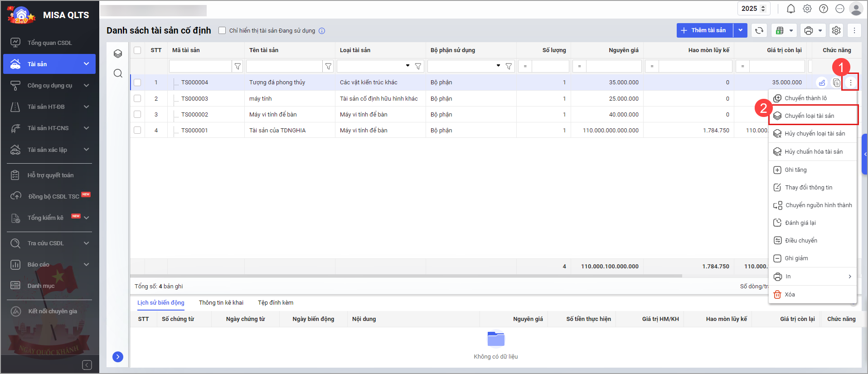The image size is (868, 374).
Task: Switch to the 'Thông tin kê khai' tab
Action: point(221,302)
